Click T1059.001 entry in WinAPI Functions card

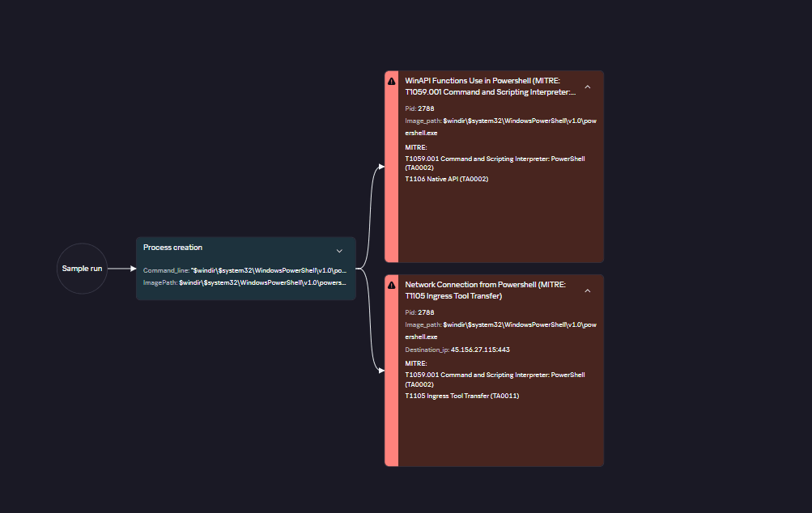(x=494, y=159)
